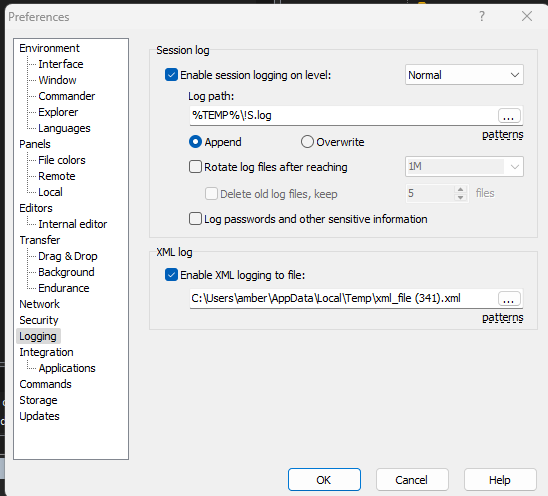Screen dimensions: 548x496
Task: Select Drag & Drop under Transfer
Action: [68, 256]
